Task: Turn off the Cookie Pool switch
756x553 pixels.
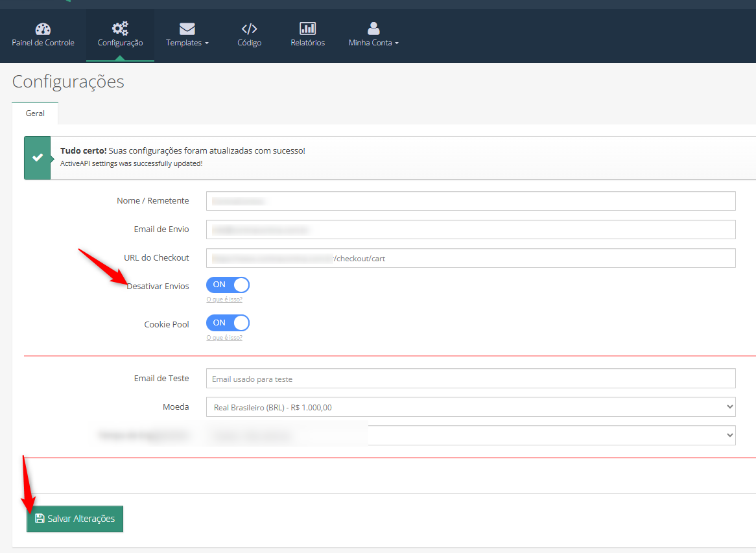Action: (228, 323)
